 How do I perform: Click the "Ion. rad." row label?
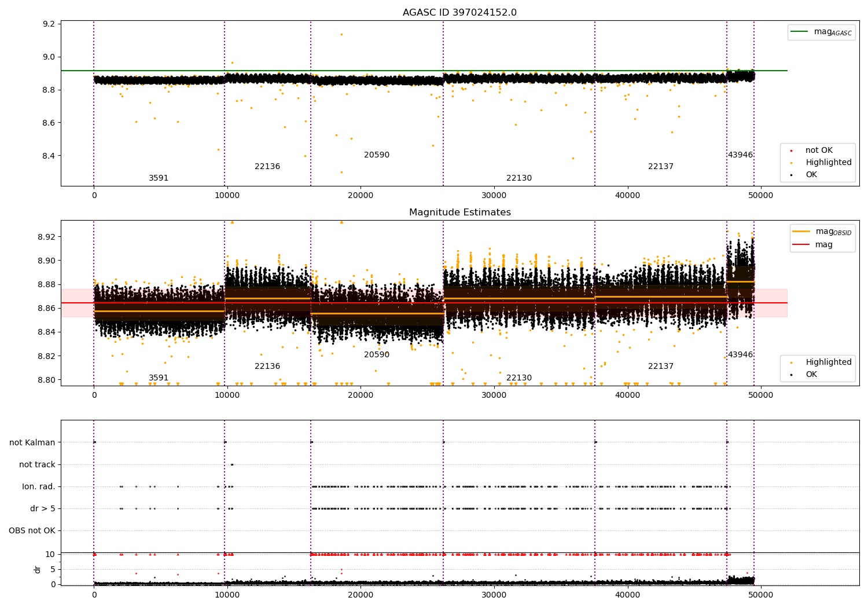point(39,487)
